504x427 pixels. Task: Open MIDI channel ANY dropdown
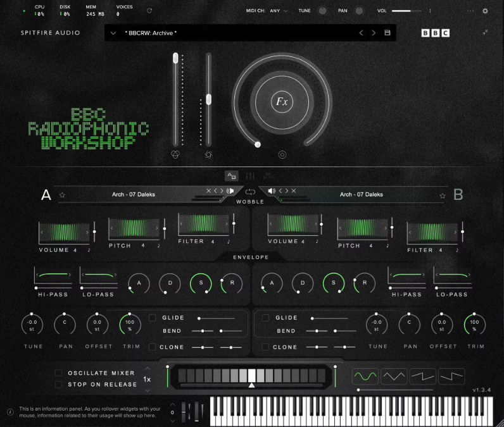[x=279, y=11]
